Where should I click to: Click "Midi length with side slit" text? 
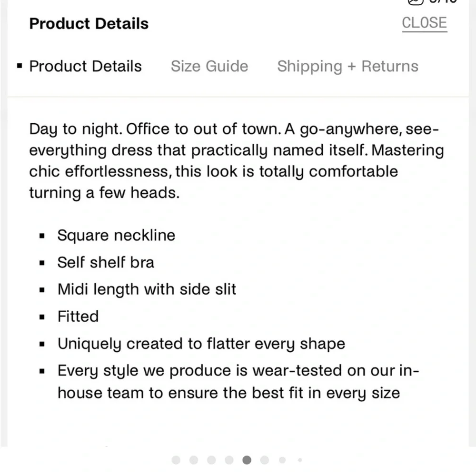[x=147, y=289]
